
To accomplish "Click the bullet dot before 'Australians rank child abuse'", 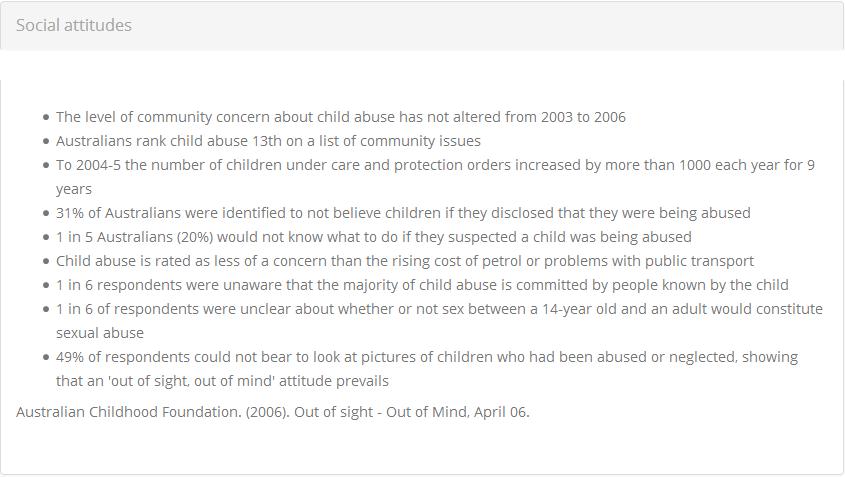I will (x=46, y=142).
